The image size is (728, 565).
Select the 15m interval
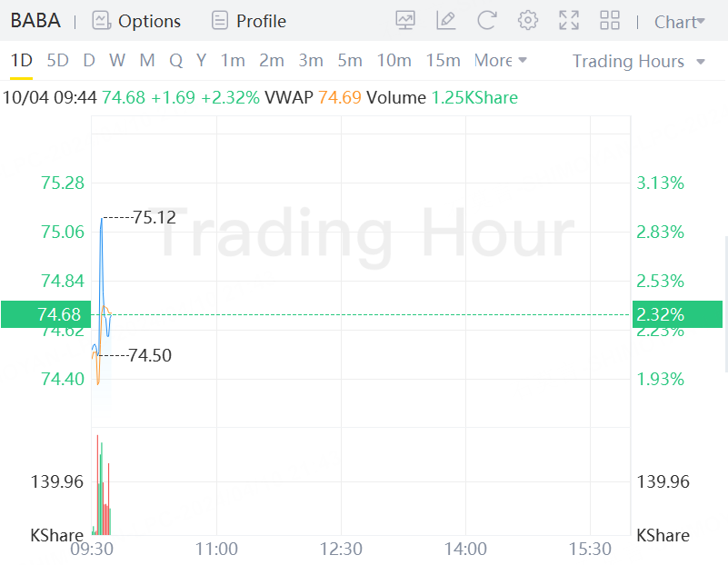443,60
